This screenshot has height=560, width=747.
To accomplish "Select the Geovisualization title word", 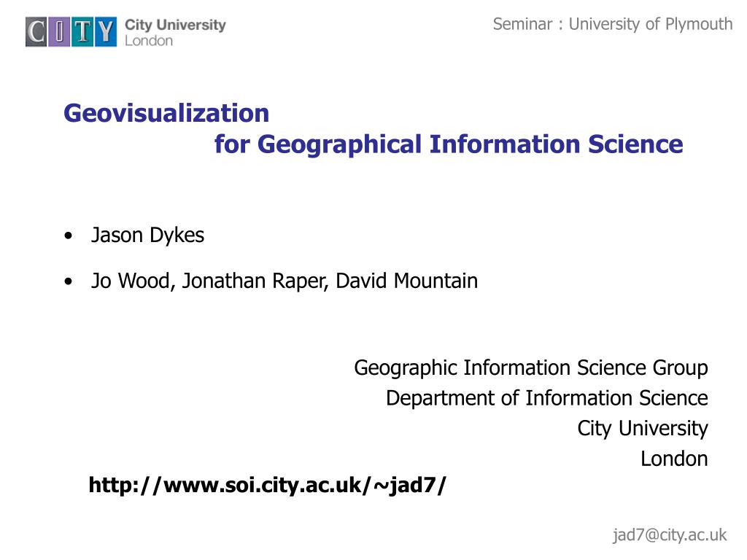I will point(166,113).
